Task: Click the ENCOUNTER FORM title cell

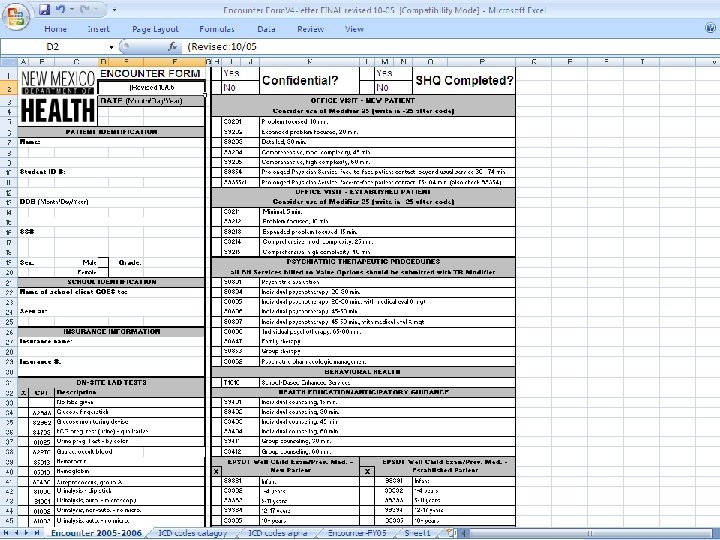Action: point(151,73)
